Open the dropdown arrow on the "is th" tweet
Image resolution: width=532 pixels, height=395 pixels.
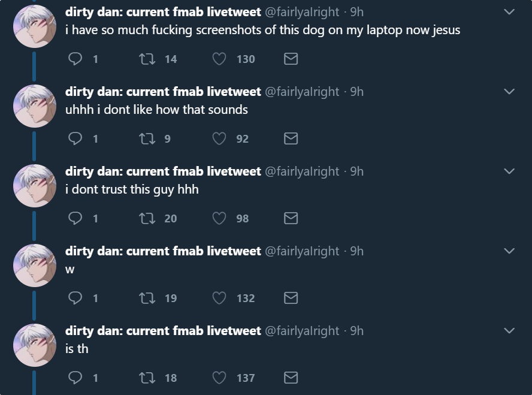point(509,331)
